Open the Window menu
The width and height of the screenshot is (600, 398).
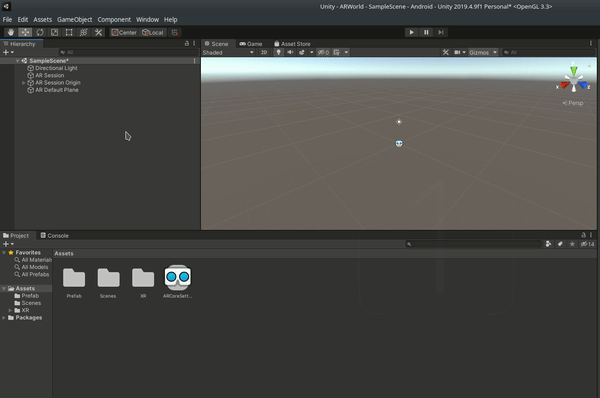coord(147,20)
